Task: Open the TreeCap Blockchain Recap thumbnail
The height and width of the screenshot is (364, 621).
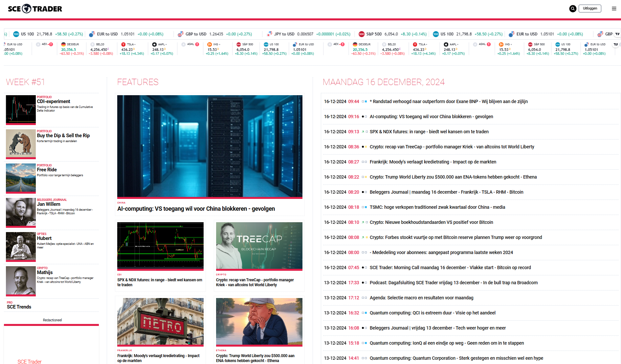Action: 259,246
